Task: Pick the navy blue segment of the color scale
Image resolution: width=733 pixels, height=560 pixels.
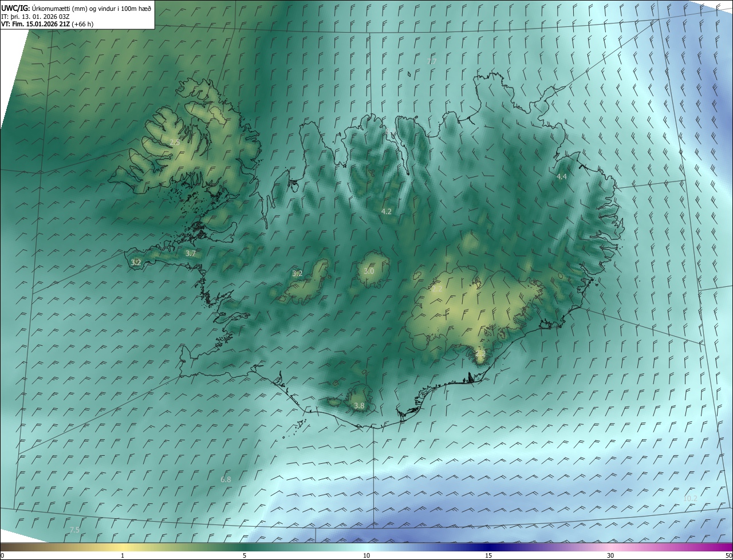Action: click(488, 547)
